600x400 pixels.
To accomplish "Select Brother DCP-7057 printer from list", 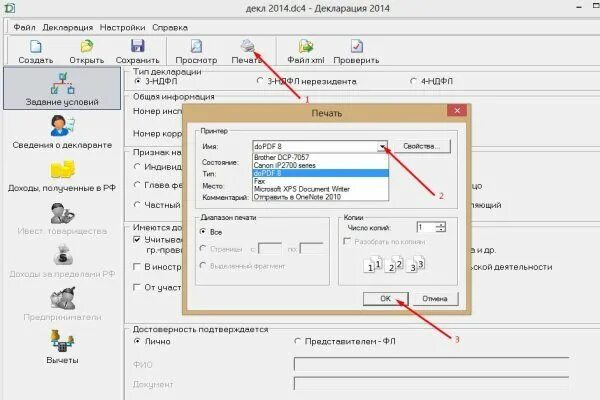I will coord(321,157).
